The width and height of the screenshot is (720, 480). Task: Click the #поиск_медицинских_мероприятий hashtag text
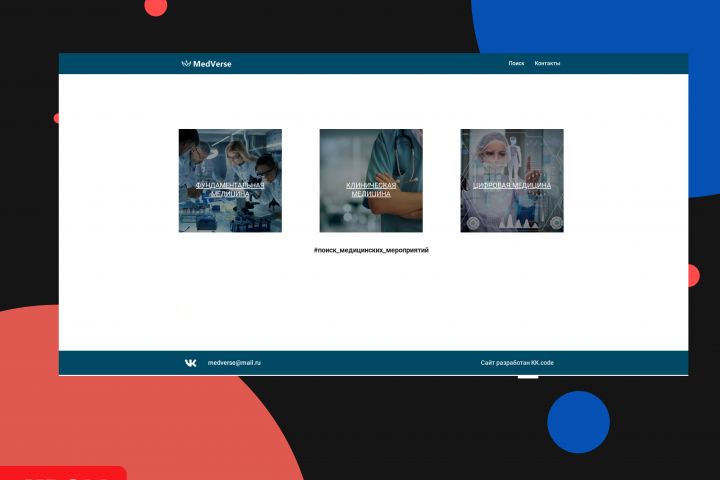pyautogui.click(x=371, y=250)
